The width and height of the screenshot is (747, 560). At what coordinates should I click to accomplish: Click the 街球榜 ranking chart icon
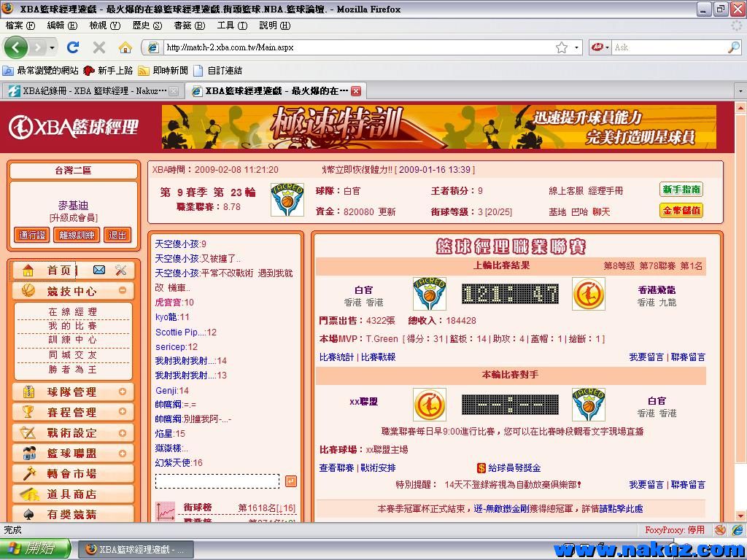[x=166, y=511]
